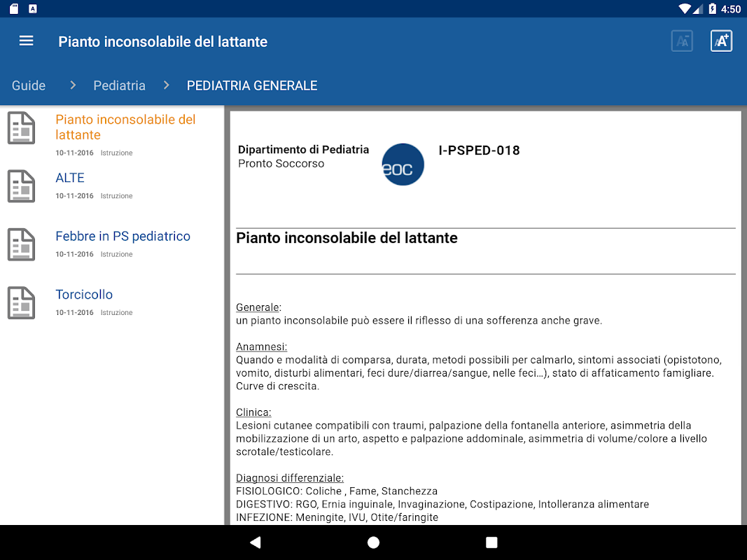Screen dimensions: 747x560
Task: Click the 'Diagnosi differenziale:' section heading
Action: coord(290,477)
